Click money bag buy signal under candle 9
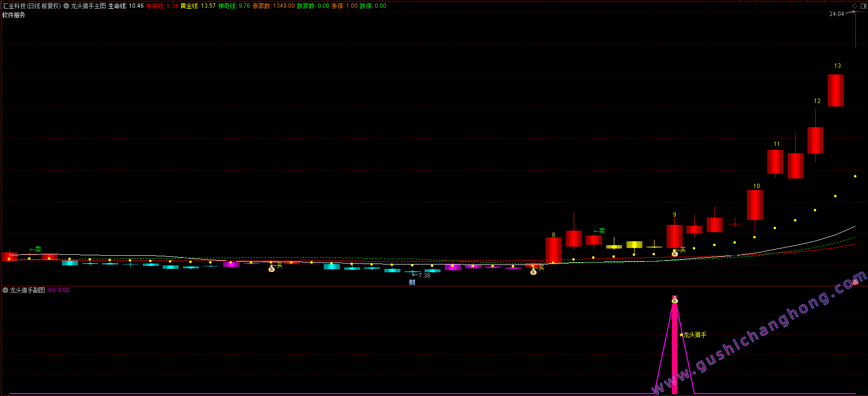The width and height of the screenshot is (868, 396). [x=675, y=253]
